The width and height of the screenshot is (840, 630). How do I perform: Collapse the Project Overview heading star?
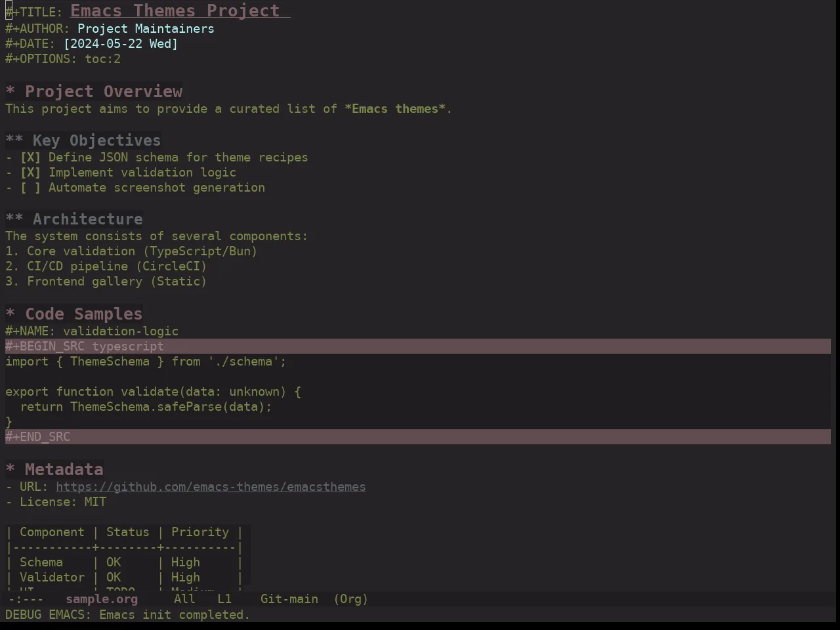[10, 92]
